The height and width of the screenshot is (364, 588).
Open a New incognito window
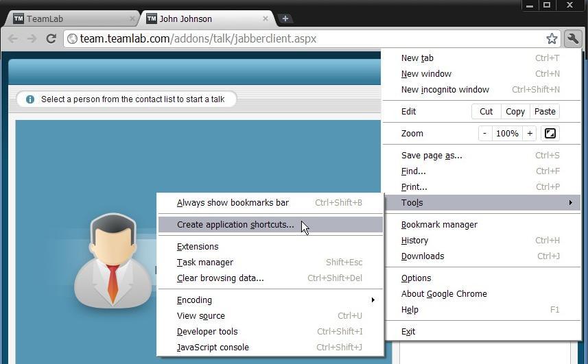pyautogui.click(x=481, y=90)
